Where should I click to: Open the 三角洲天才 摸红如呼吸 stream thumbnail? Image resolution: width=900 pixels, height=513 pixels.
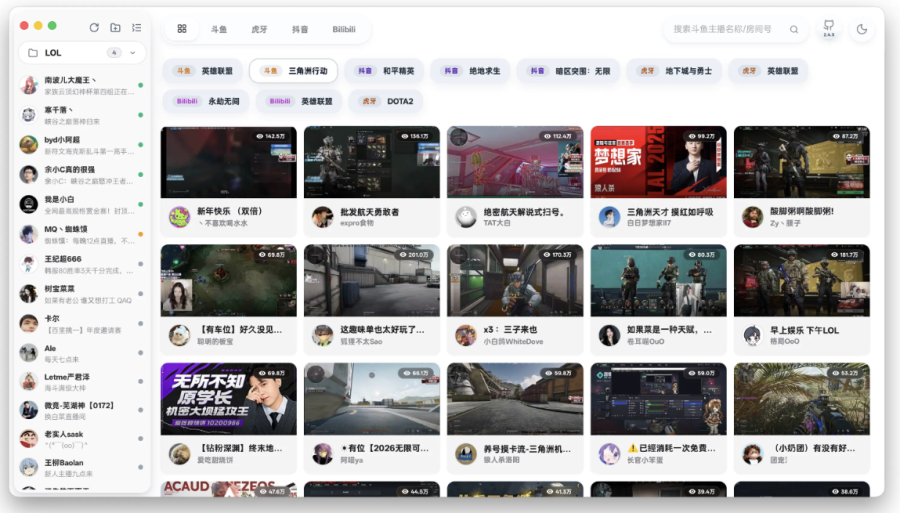click(658, 162)
